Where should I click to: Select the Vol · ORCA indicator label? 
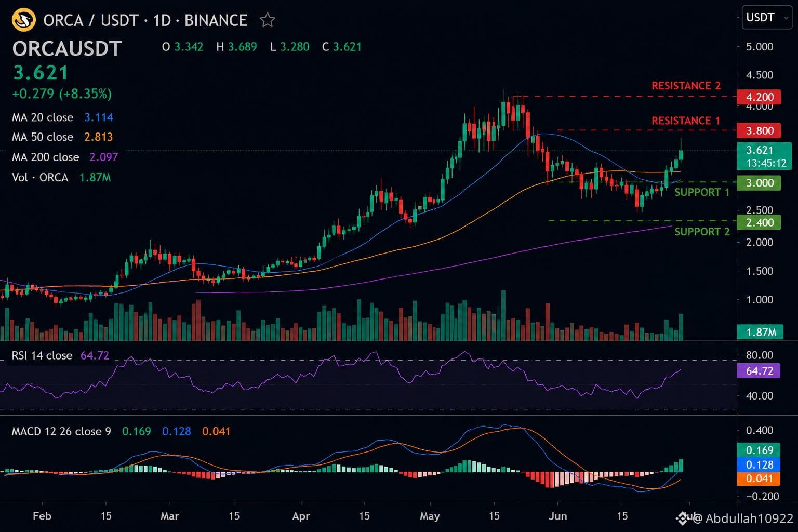point(40,178)
